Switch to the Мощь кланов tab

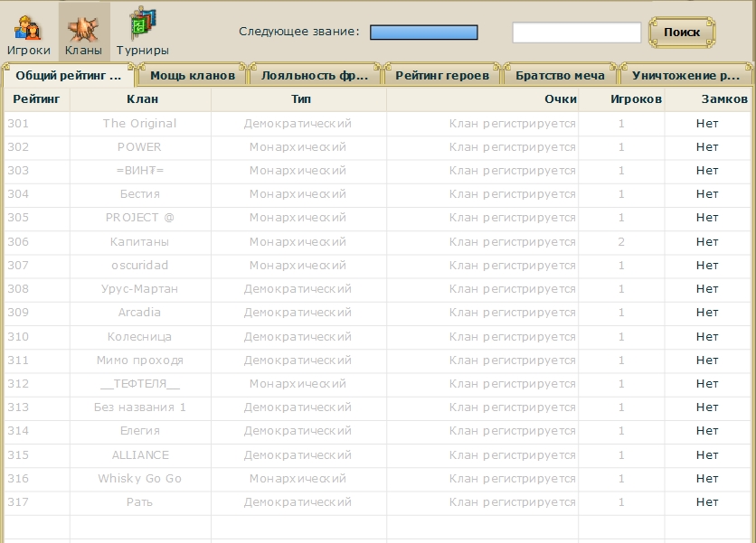(192, 76)
